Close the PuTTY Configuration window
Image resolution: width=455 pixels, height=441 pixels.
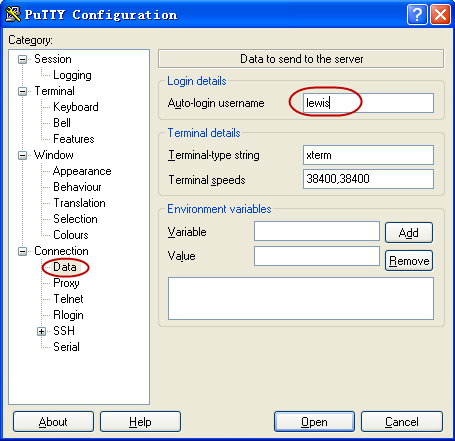[x=440, y=15]
